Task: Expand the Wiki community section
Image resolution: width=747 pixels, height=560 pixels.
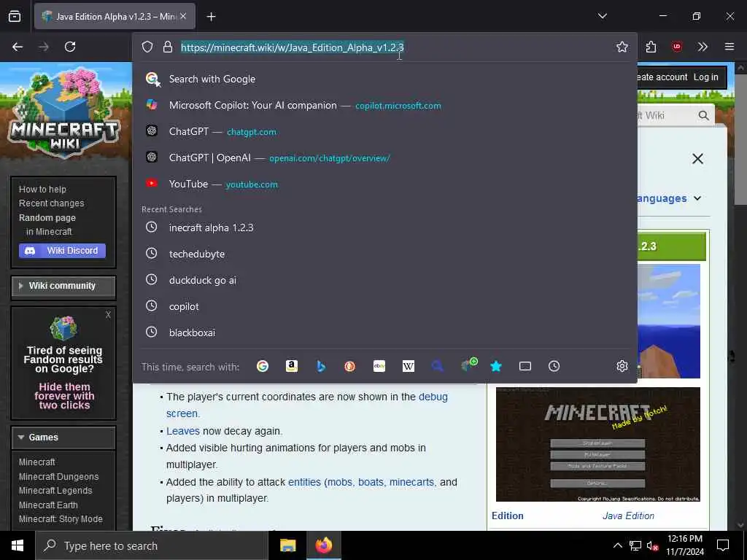Action: 63,286
